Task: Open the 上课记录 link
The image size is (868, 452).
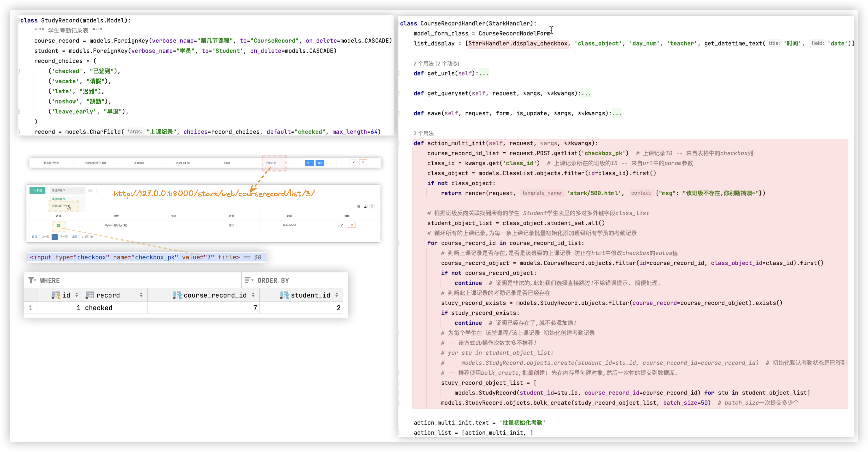Action: [x=271, y=163]
